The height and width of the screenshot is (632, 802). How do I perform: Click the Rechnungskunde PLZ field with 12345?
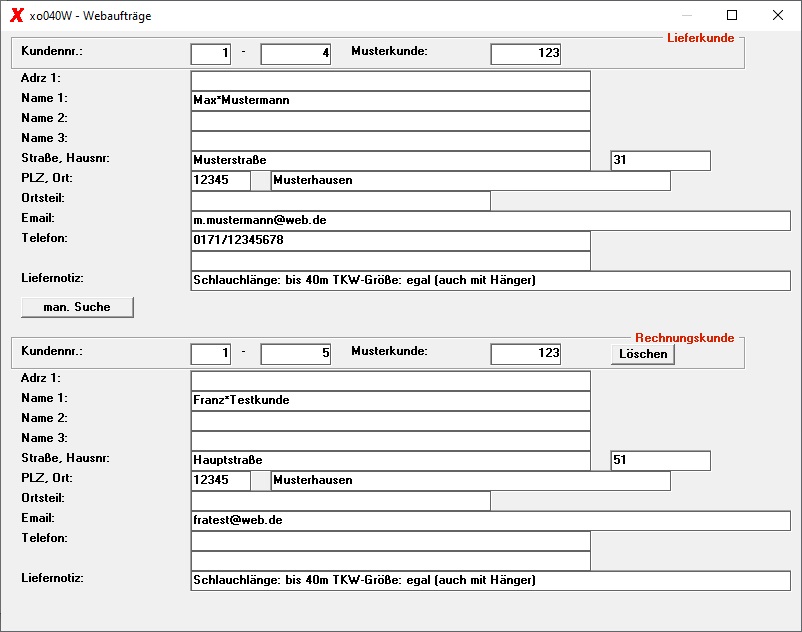point(220,481)
